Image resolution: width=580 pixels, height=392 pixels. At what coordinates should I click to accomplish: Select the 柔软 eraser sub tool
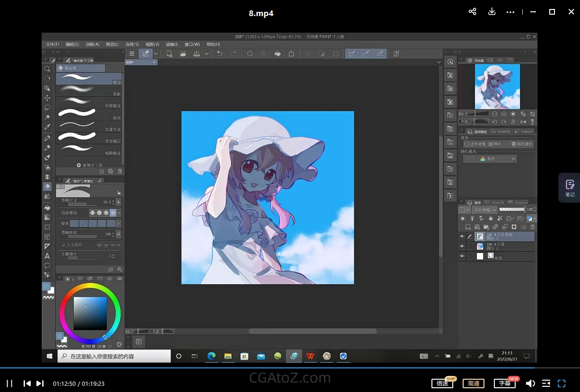point(89,91)
